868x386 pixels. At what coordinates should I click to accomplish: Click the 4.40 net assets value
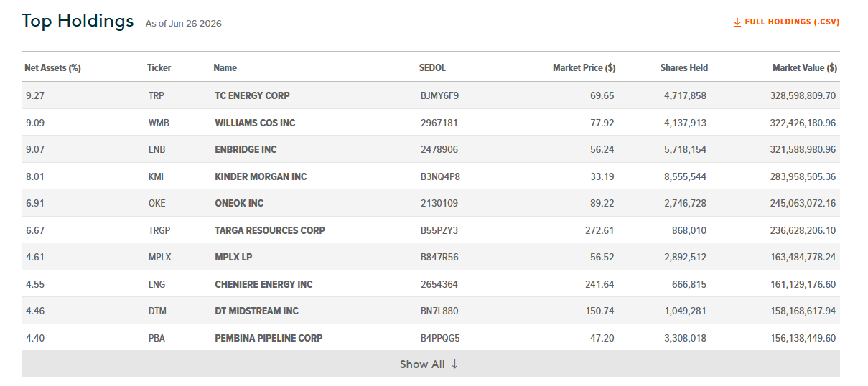35,338
